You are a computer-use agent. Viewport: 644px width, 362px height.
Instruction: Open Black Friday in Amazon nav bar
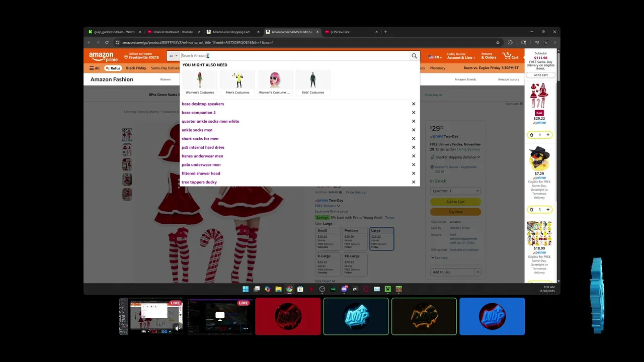click(136, 68)
